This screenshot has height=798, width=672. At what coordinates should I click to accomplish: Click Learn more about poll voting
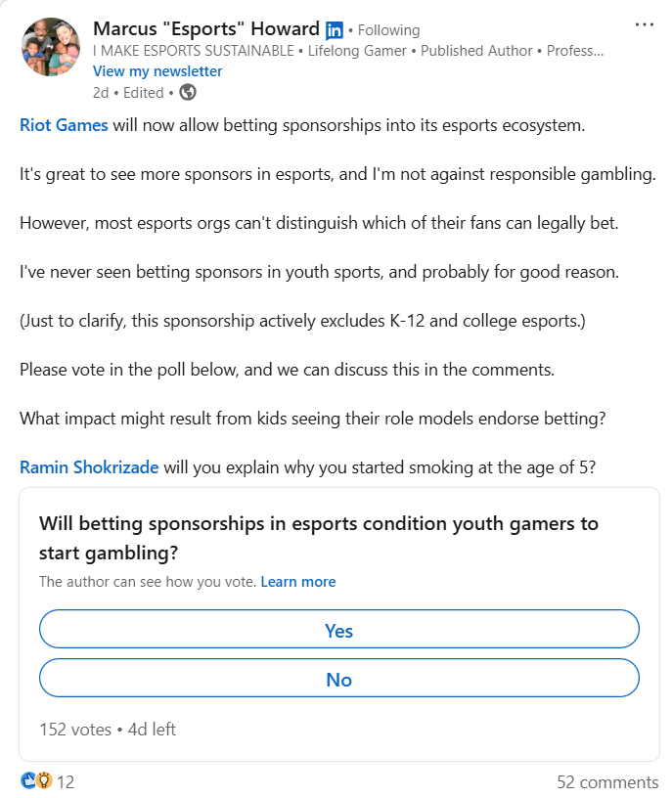pyautogui.click(x=298, y=582)
